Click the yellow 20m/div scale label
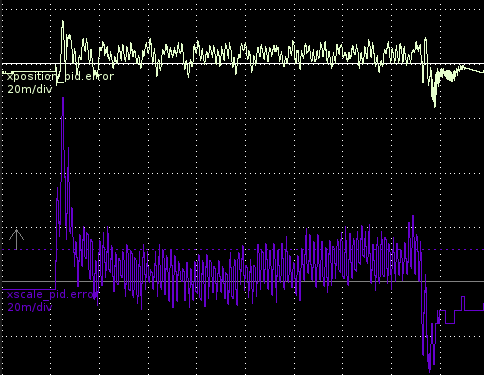The height and width of the screenshot is (375, 484). pyautogui.click(x=30, y=89)
